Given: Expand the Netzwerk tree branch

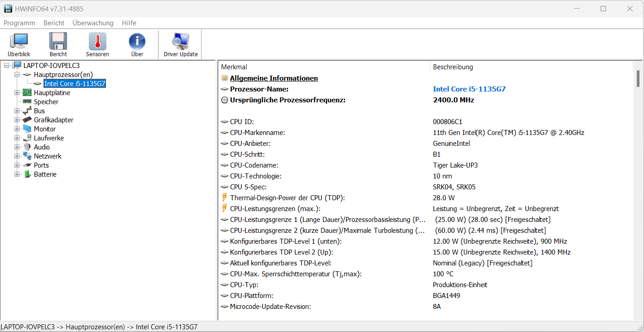Looking at the screenshot, I should click(x=17, y=156).
